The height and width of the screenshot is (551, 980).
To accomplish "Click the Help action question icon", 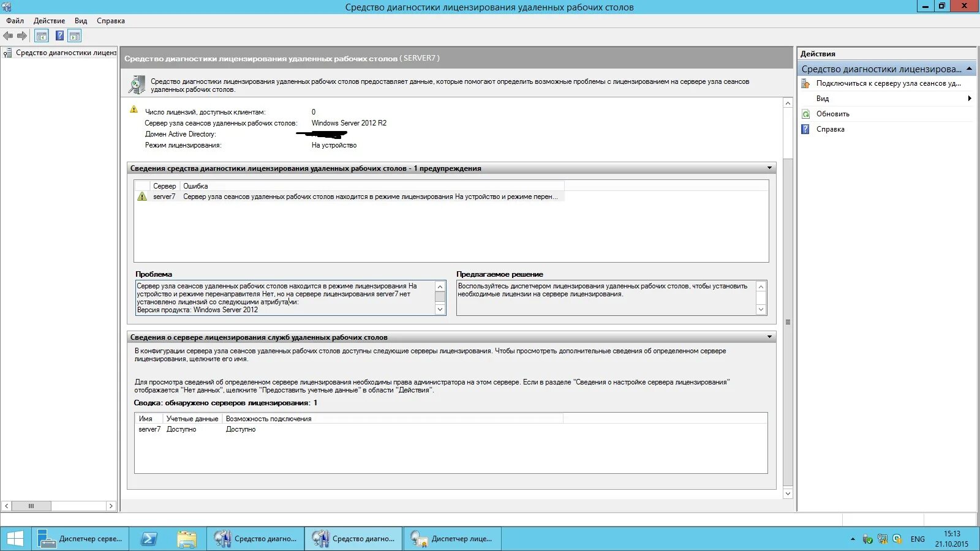I will click(806, 129).
